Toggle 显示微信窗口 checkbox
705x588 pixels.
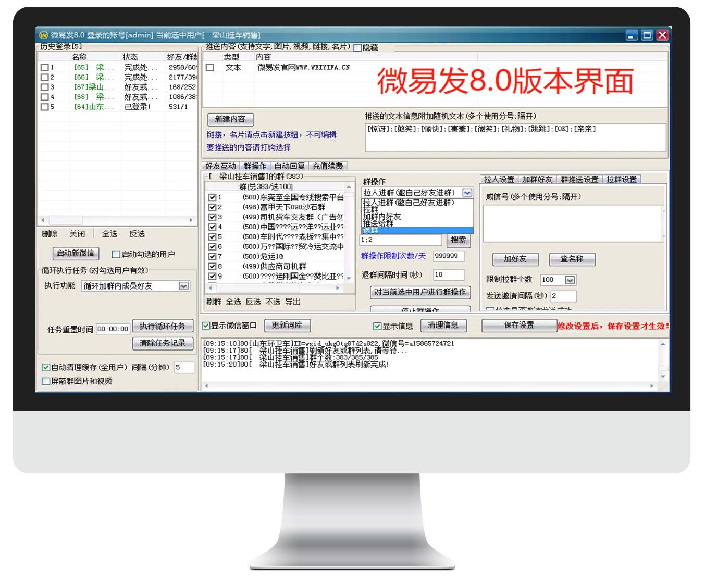pos(206,326)
